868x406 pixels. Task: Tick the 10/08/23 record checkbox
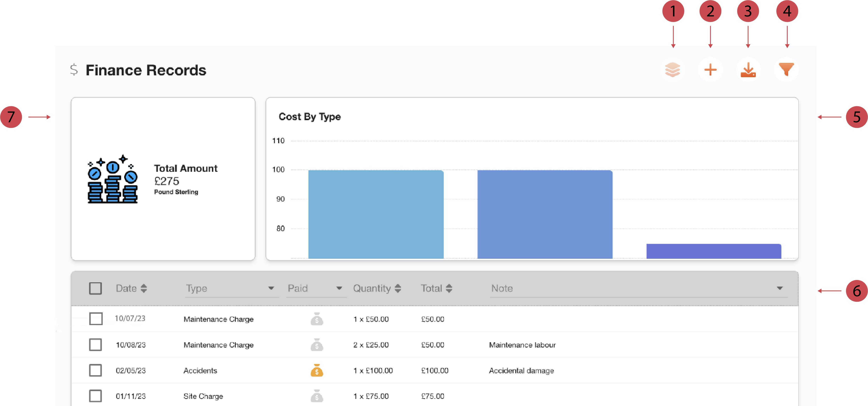tap(95, 345)
